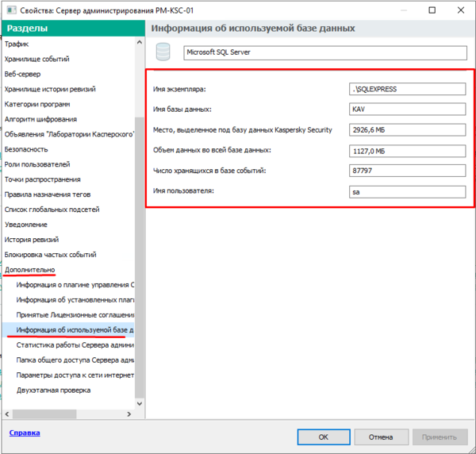Open the Уведомление section
Screen dimensions: 476x454
point(26,225)
